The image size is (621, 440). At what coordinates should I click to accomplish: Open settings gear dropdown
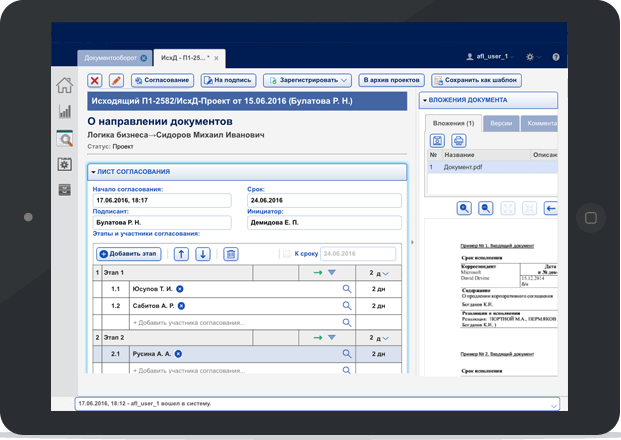[533, 57]
